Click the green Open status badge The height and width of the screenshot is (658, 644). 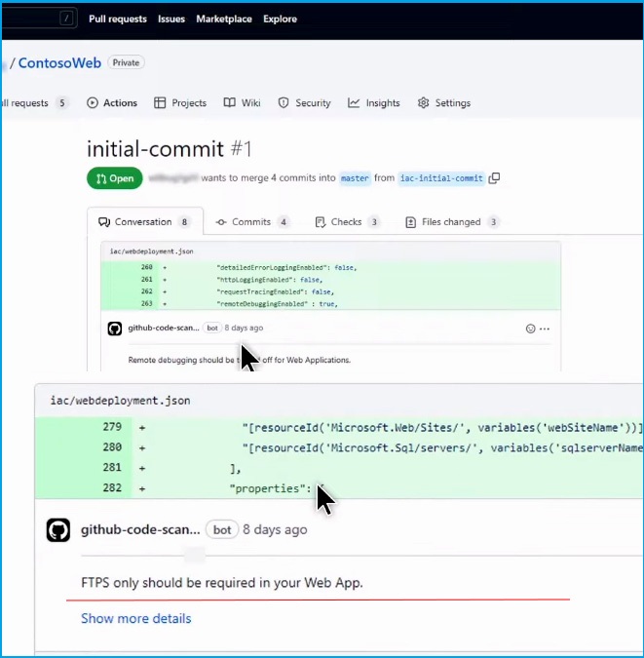[115, 178]
